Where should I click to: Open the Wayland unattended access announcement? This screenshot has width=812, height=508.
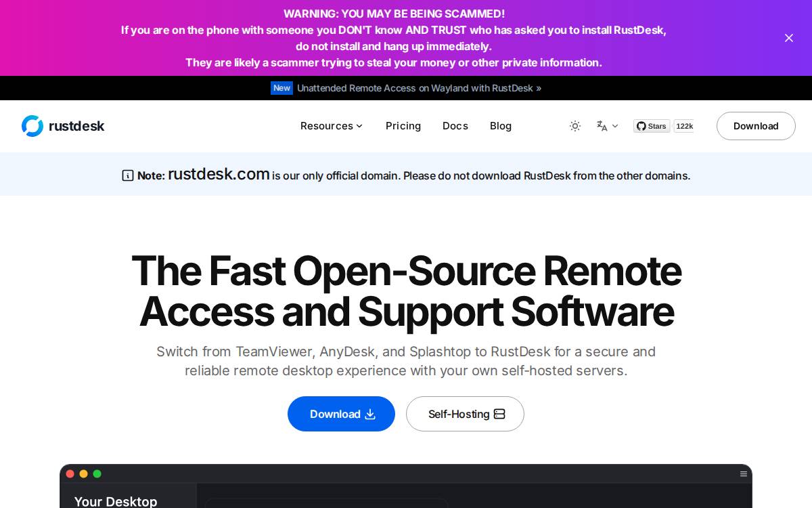419,88
